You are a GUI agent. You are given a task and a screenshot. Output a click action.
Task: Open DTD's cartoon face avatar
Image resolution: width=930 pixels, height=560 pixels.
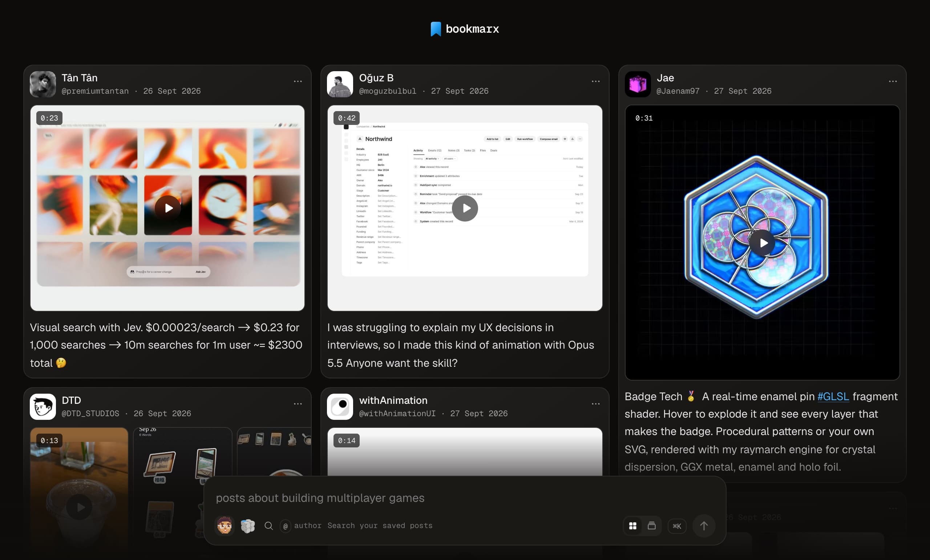point(43,407)
